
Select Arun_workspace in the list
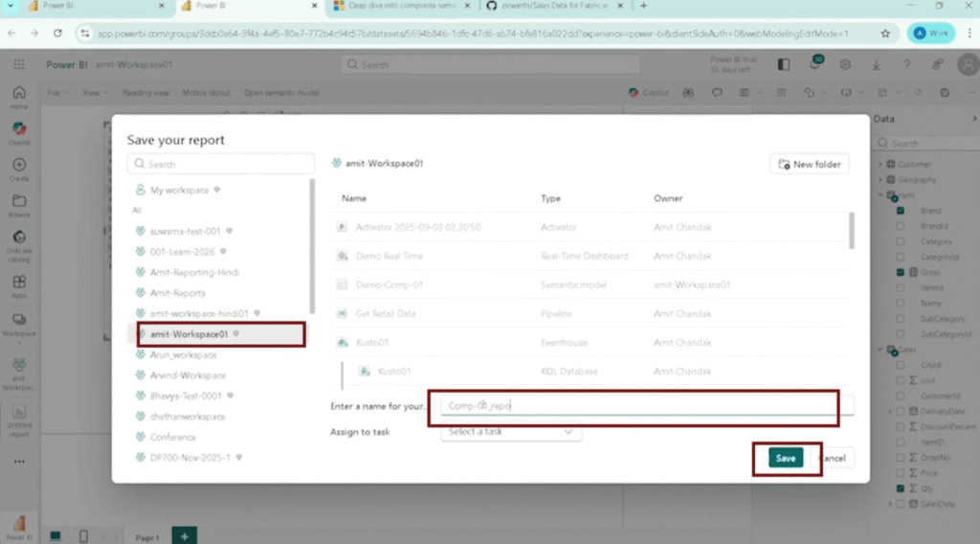click(183, 355)
